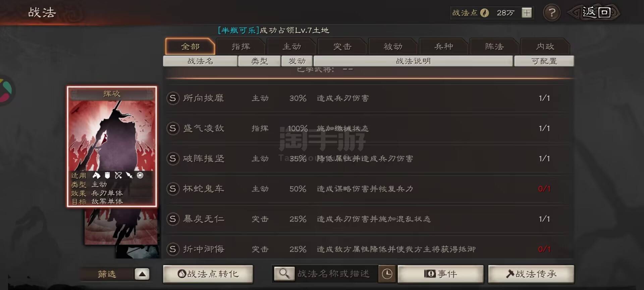This screenshot has width=644, height=290.
Task: Sort by the 发动 column header
Action: (297, 61)
